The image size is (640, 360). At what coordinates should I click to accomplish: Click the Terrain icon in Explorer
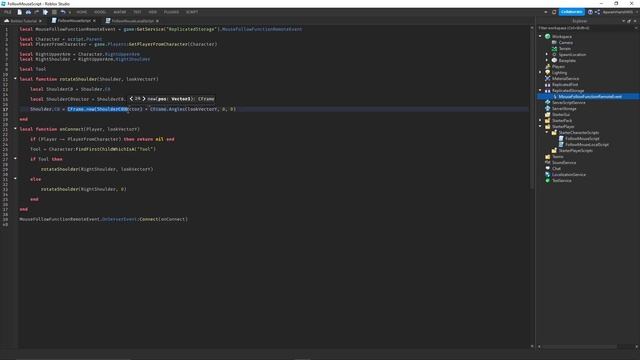[554, 49]
